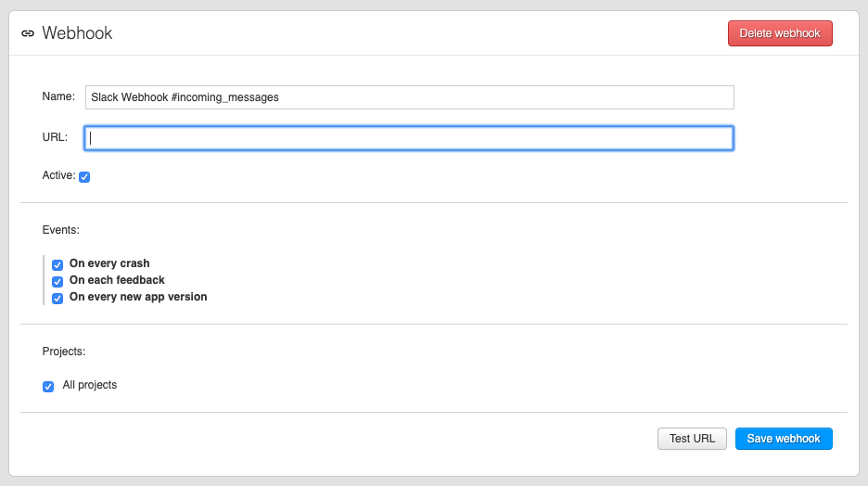
Task: Click the "On every crash" label text
Action: (x=109, y=263)
